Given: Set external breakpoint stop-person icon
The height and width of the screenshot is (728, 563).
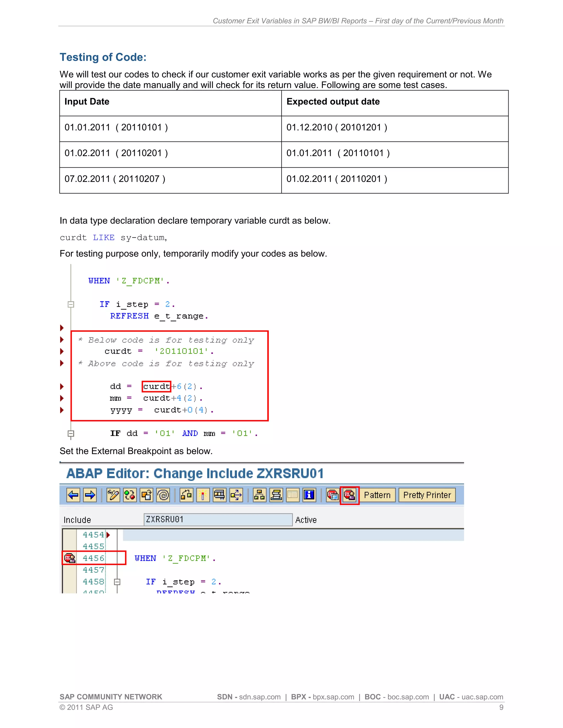Looking at the screenshot, I should pos(349,495).
